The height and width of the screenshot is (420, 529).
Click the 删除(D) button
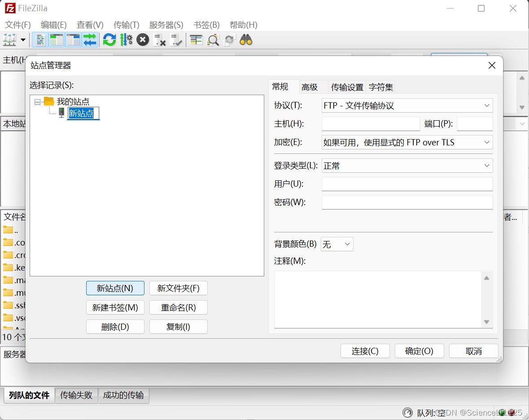[115, 327]
